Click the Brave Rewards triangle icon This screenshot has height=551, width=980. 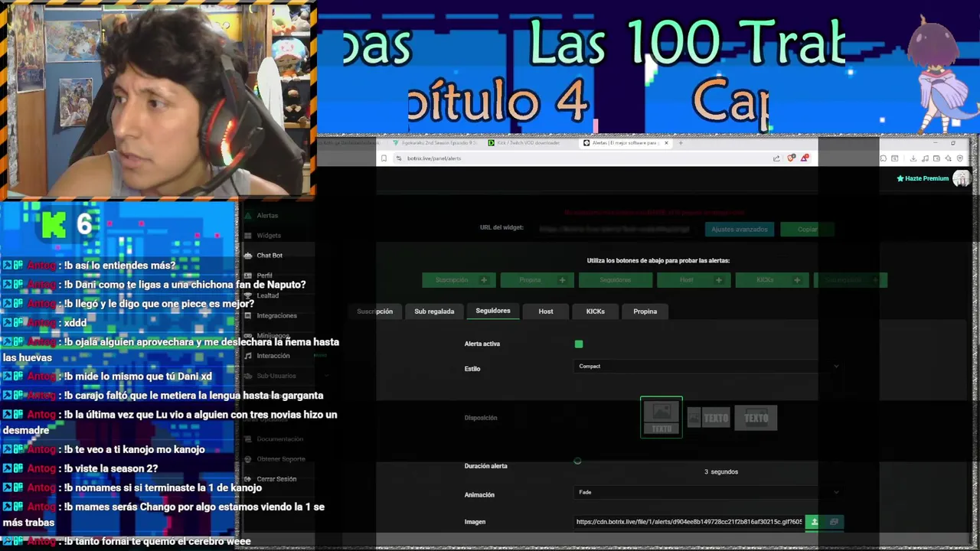coord(804,158)
